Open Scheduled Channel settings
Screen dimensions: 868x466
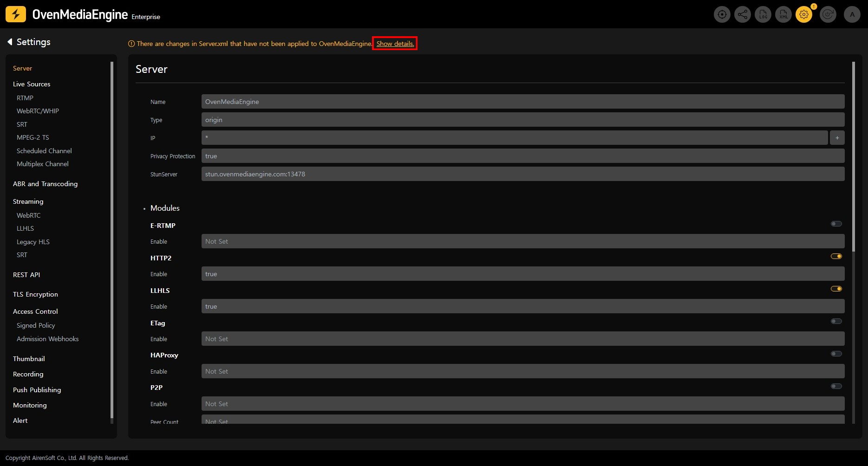pos(44,151)
